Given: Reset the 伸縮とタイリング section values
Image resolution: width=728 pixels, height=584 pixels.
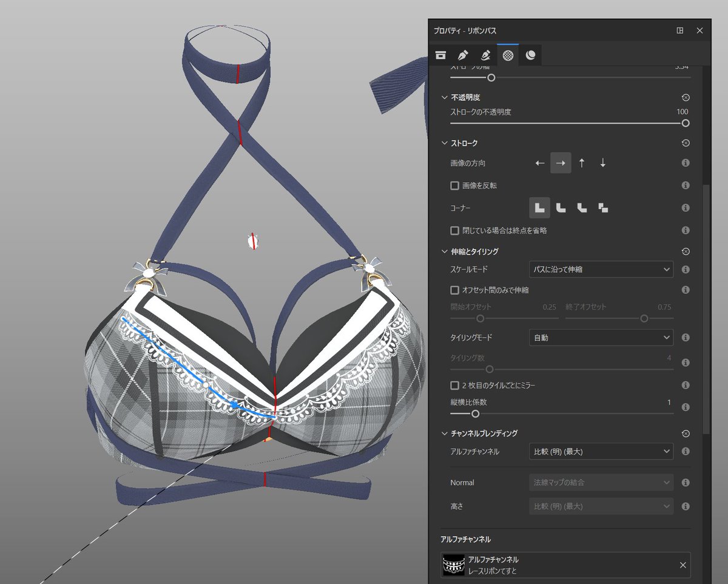Looking at the screenshot, I should (x=686, y=251).
